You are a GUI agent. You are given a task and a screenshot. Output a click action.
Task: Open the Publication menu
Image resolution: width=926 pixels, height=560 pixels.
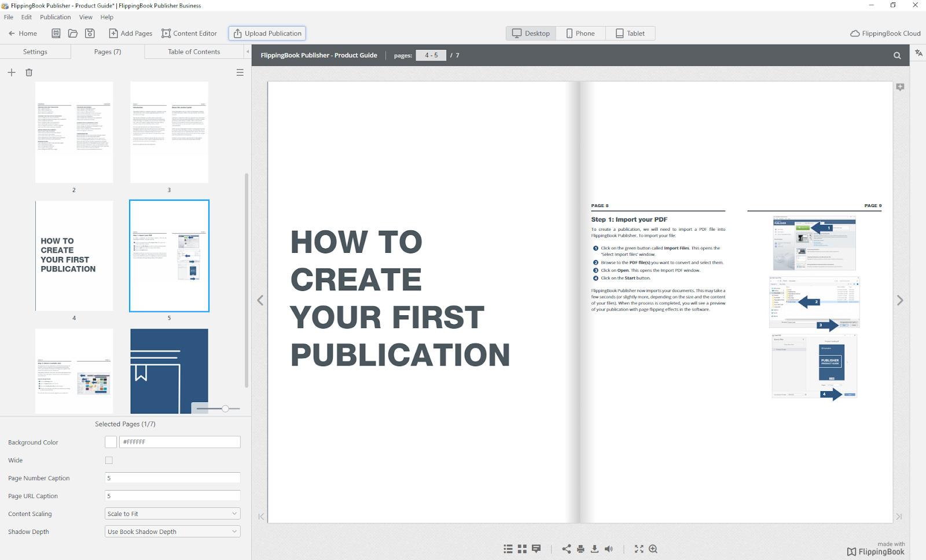[56, 17]
